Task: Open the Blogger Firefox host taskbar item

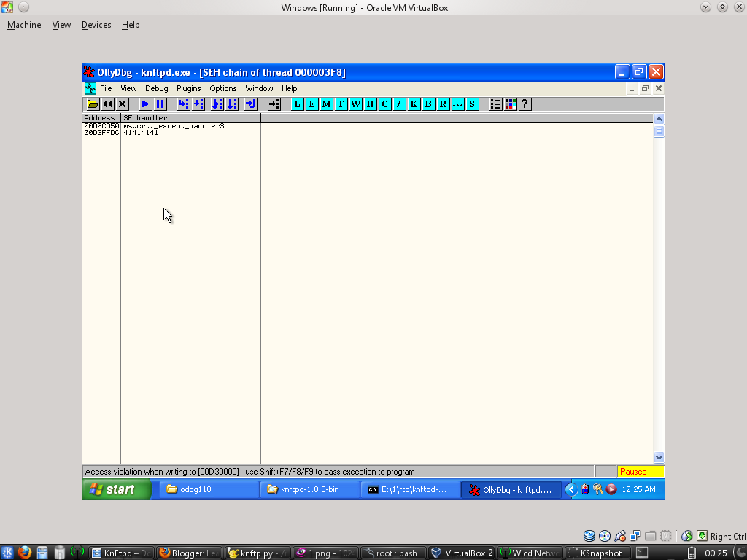Action: tap(189, 553)
